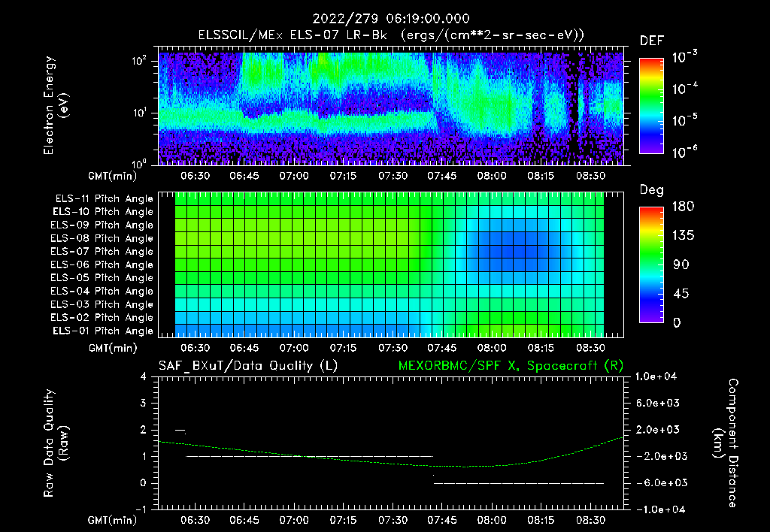Click inside the pitch angle grid plot

(391, 264)
